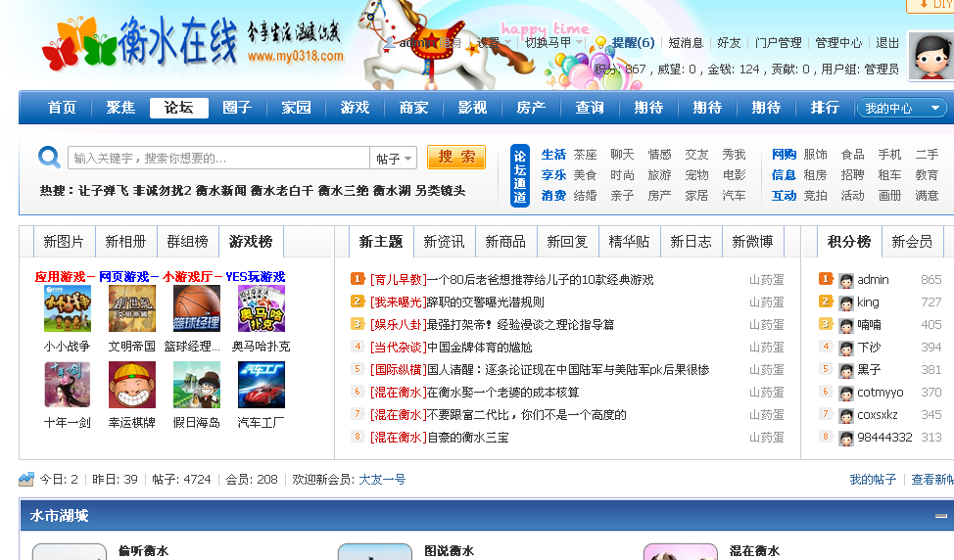
Task: Open 排行 in navigation bar
Action: (825, 108)
